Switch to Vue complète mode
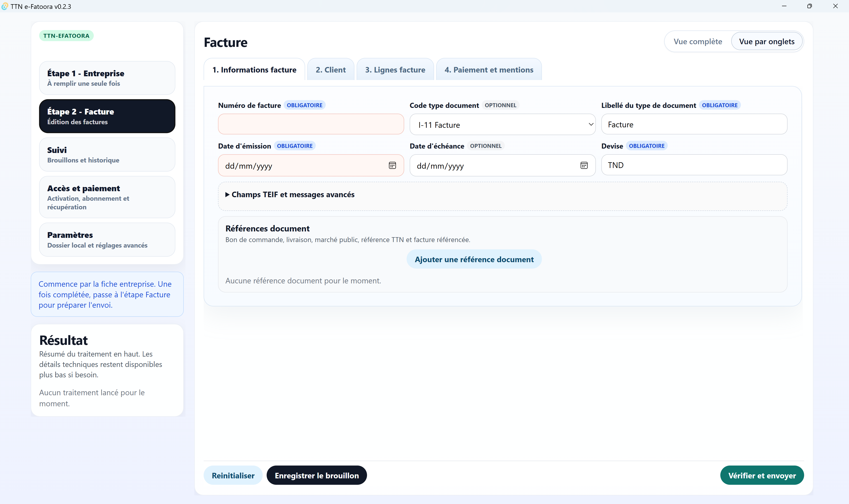 (698, 41)
